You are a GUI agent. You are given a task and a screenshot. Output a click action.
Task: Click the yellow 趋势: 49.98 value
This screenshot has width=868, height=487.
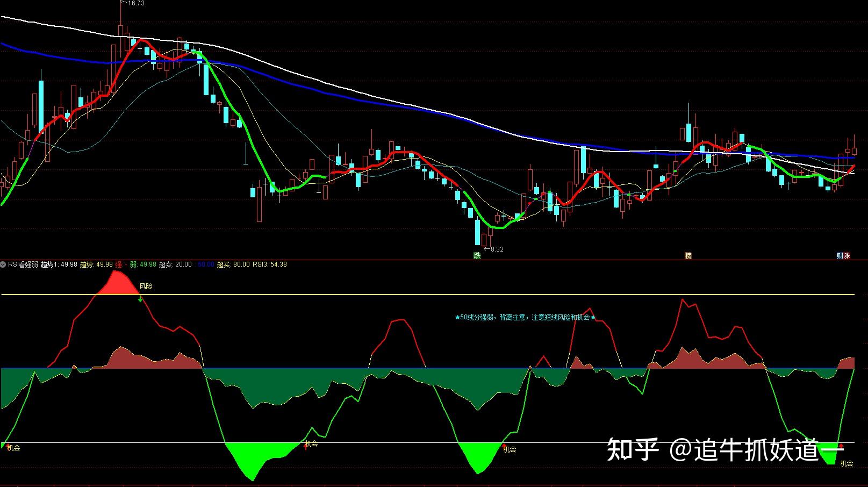click(x=96, y=264)
